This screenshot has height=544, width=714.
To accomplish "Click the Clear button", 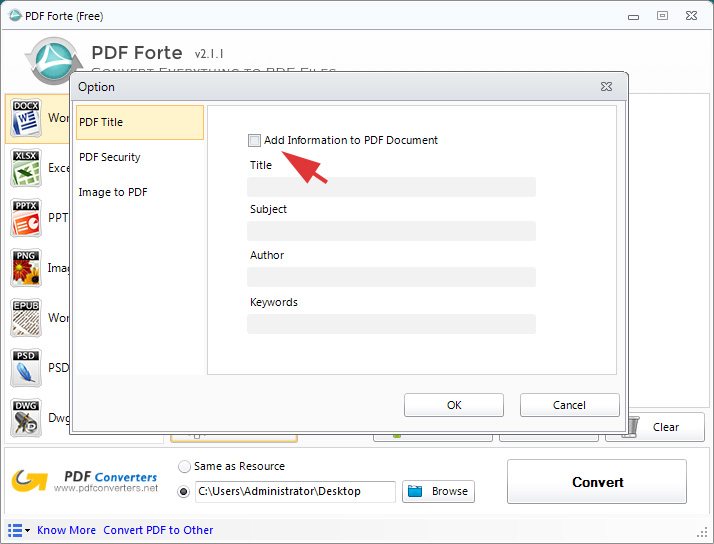I will [655, 427].
